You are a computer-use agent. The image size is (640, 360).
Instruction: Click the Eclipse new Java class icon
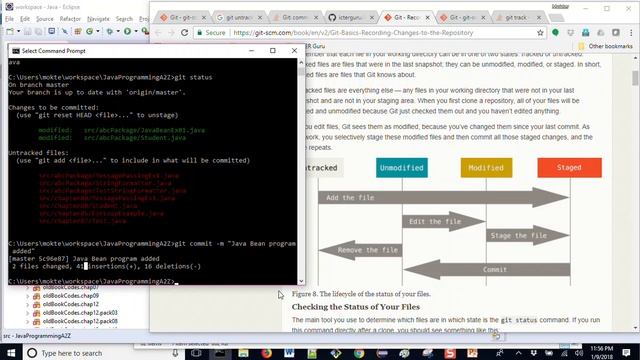coord(89,31)
